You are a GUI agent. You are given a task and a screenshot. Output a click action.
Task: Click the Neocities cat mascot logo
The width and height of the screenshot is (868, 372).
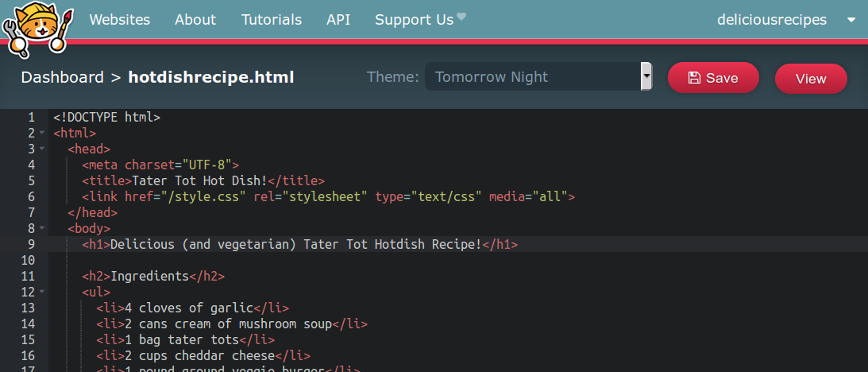tap(37, 29)
